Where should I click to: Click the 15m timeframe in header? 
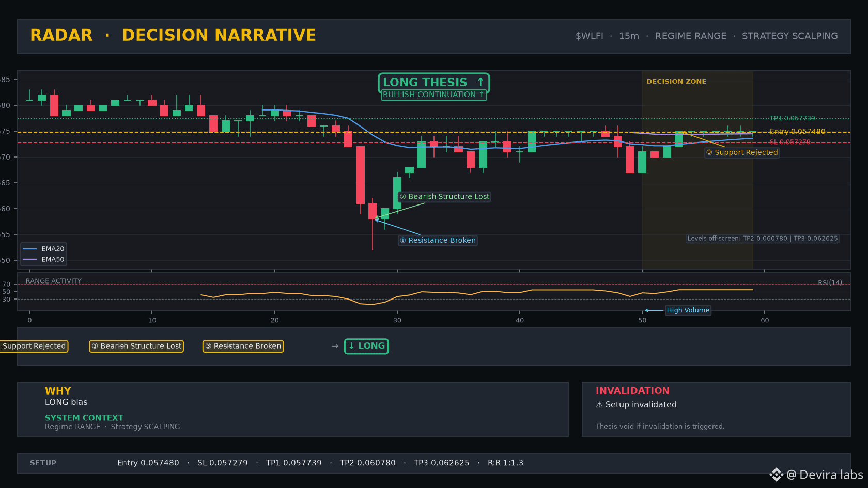pyautogui.click(x=629, y=36)
